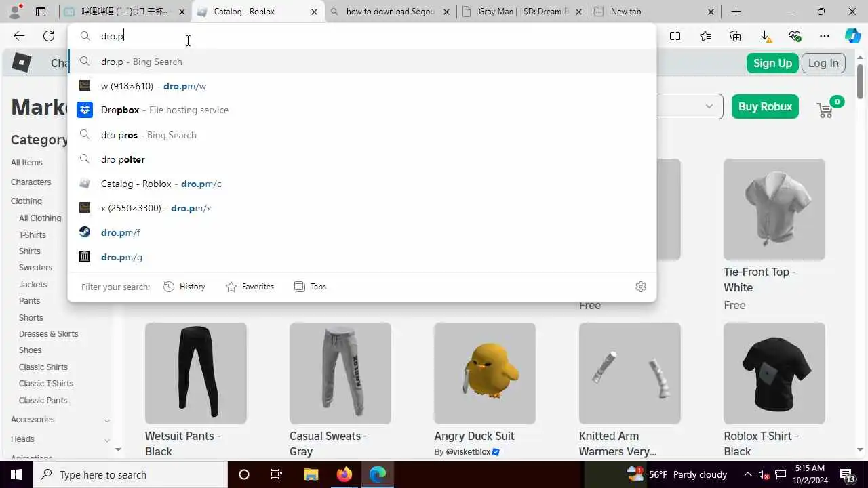Select the dro.pm/f suggestion
Screen dimensions: 868x488
[x=362, y=232]
